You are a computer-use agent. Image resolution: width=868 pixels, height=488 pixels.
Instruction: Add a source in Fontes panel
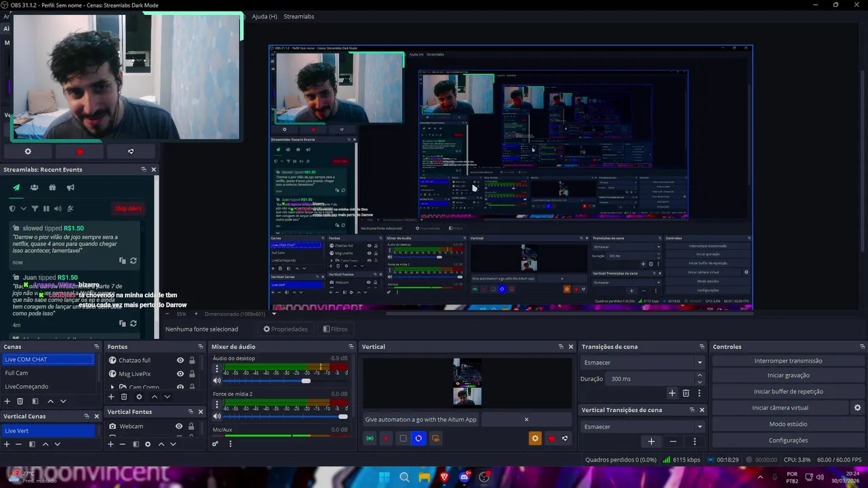point(111,396)
